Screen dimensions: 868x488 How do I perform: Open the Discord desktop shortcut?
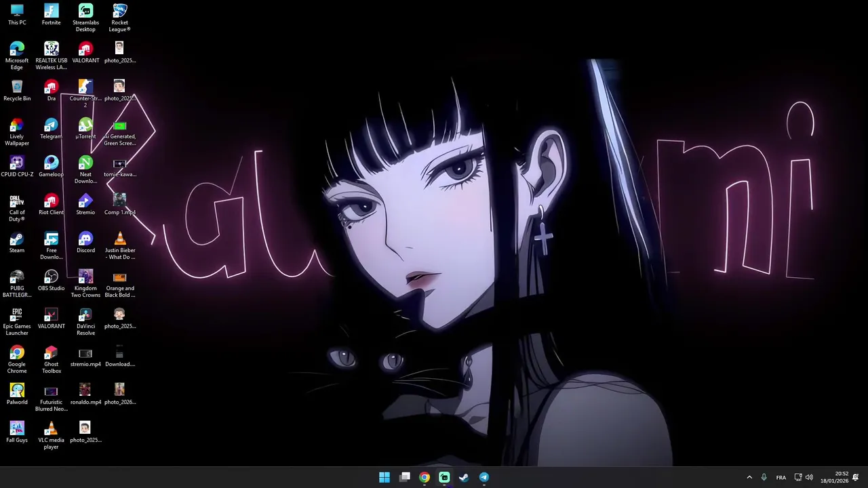pos(85,243)
